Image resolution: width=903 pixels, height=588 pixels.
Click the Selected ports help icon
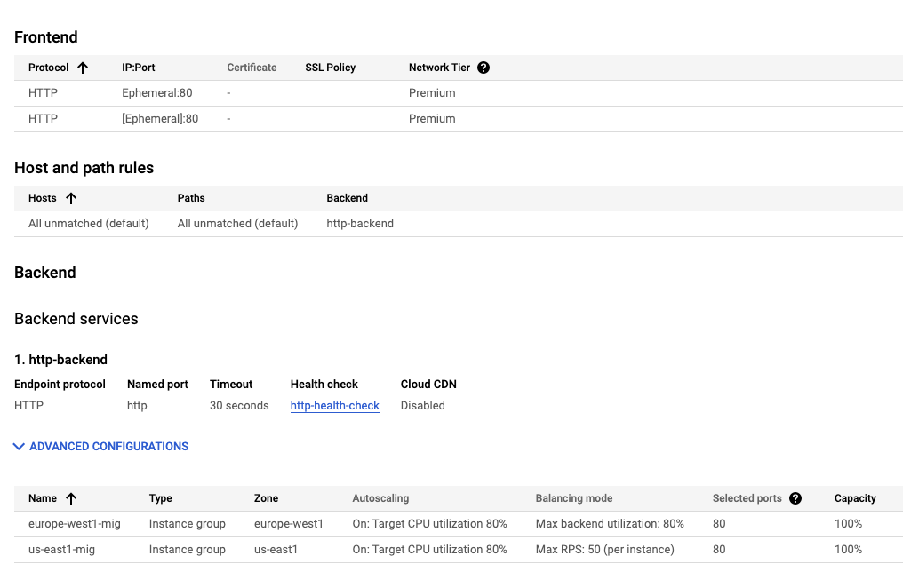point(795,498)
